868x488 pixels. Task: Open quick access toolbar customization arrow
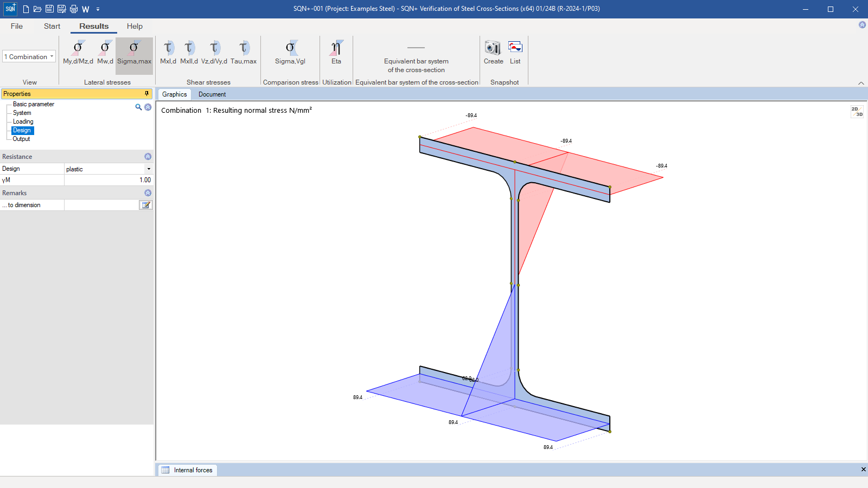[98, 9]
